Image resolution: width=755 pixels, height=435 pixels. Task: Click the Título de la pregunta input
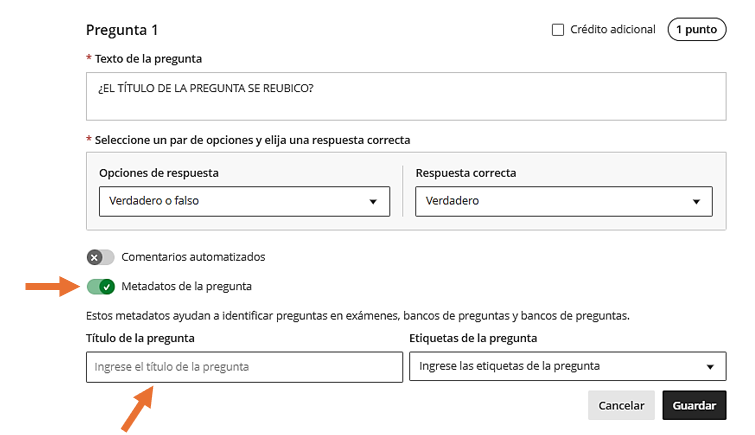point(243,367)
